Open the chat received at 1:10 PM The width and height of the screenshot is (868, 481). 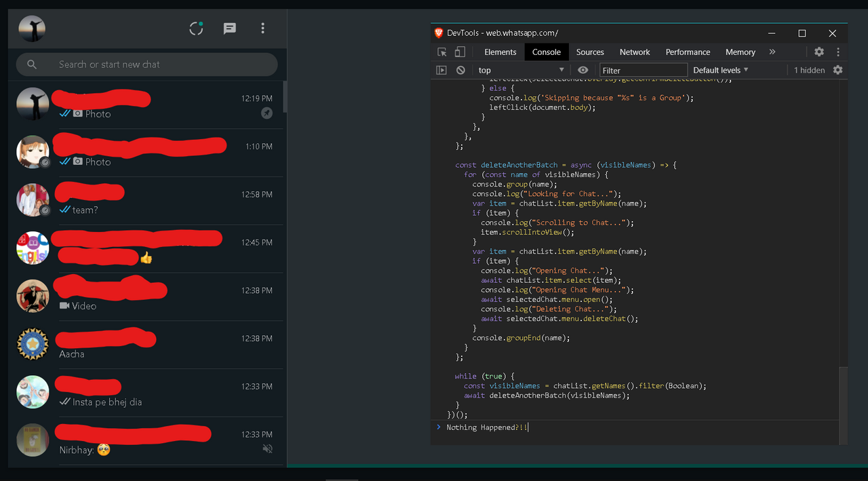(x=145, y=153)
